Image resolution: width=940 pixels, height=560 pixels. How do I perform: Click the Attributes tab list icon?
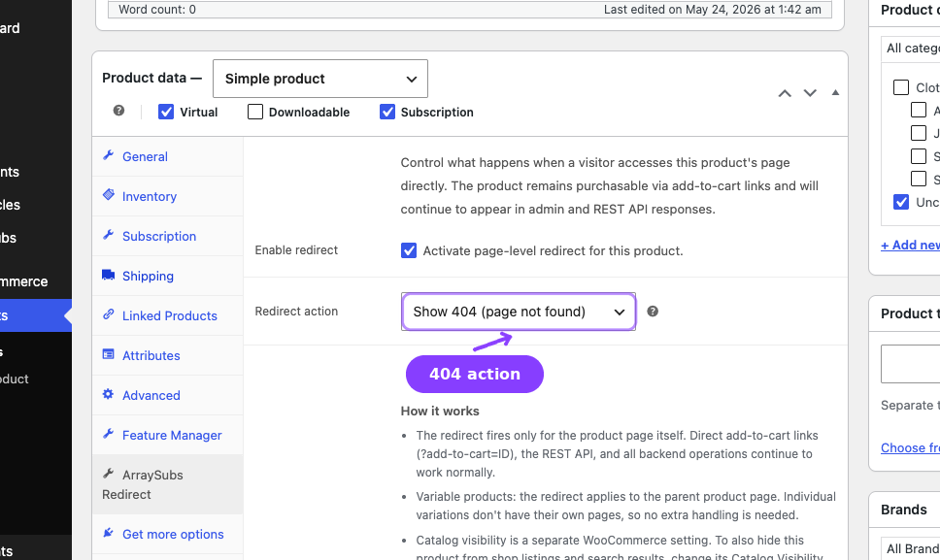pyautogui.click(x=109, y=354)
